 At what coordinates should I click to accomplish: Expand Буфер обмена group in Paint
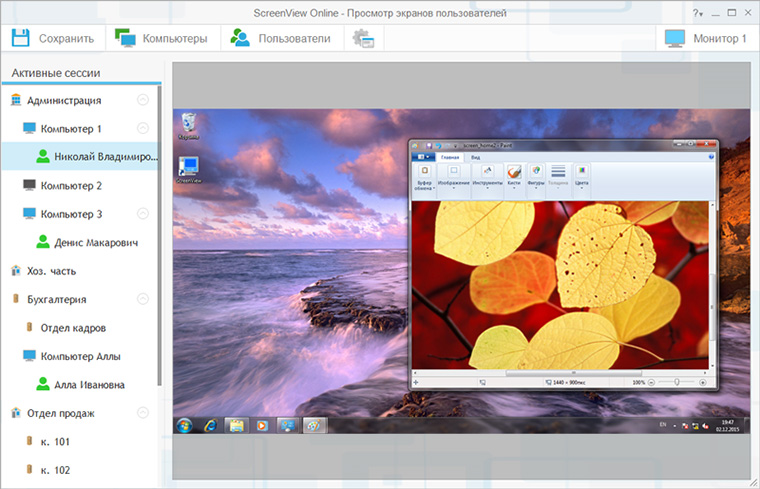pyautogui.click(x=424, y=178)
